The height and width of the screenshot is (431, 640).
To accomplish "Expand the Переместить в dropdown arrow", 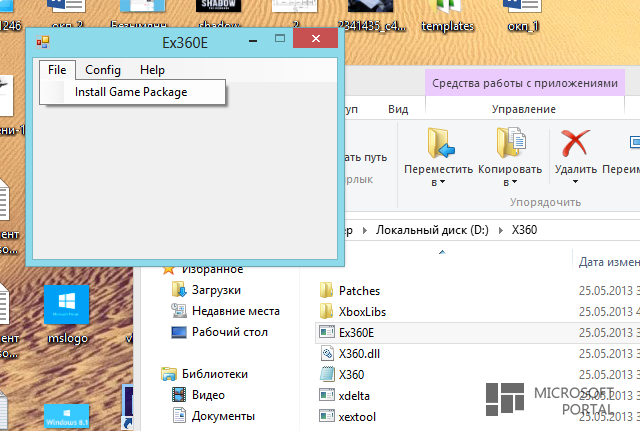I will click(442, 182).
